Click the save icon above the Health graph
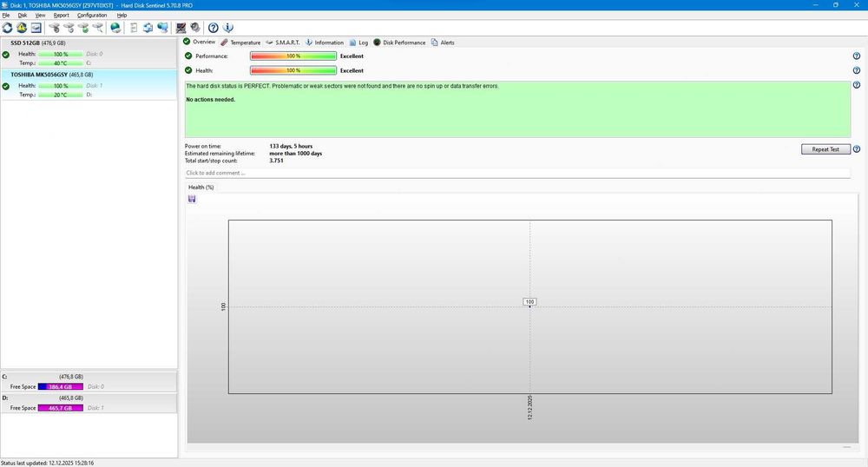 [x=192, y=199]
